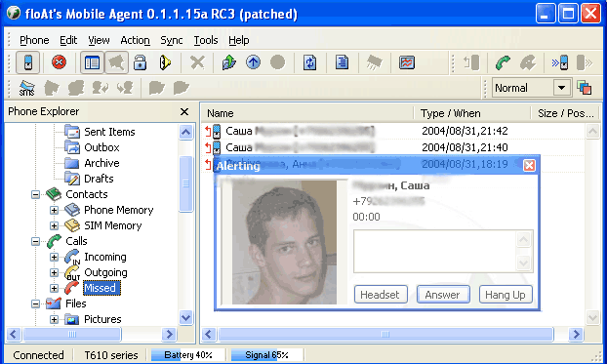This screenshot has height=364, width=607.
Task: Select Drafts folder in tree
Action: [99, 179]
